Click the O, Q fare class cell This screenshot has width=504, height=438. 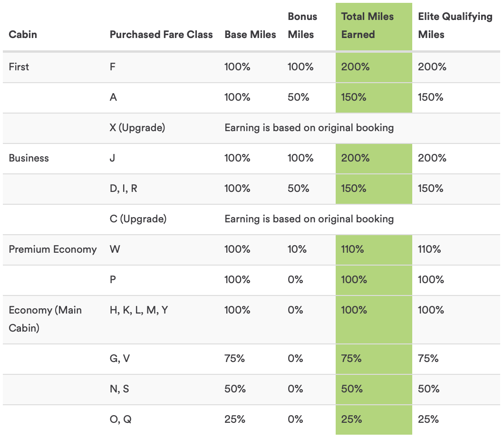[121, 419]
